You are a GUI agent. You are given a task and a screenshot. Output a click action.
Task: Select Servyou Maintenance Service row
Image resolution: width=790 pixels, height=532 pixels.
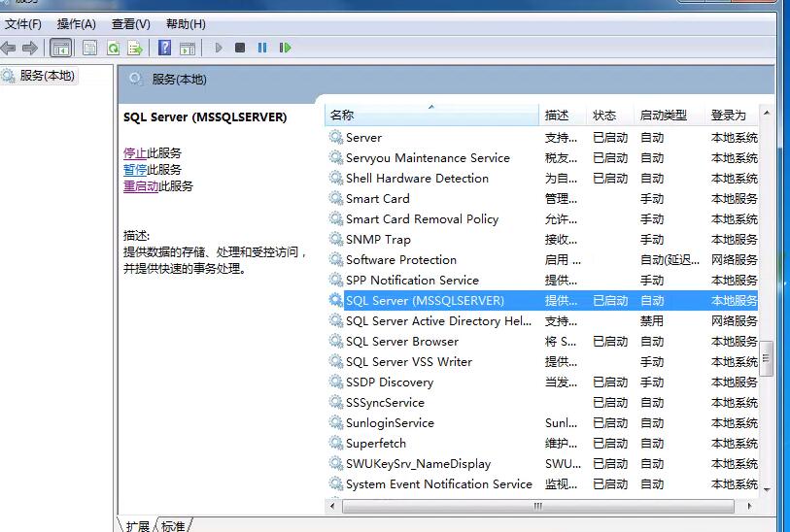click(542, 158)
